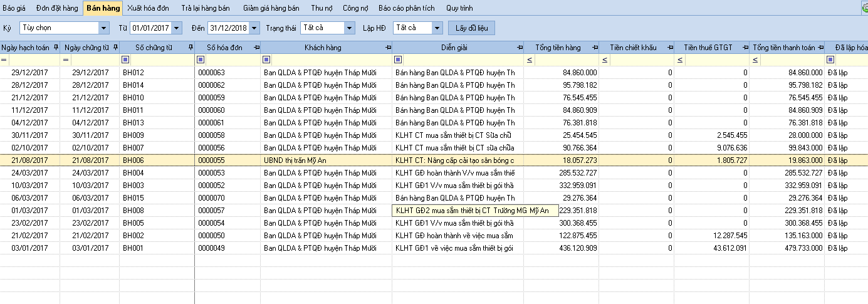This screenshot has height=304, width=868.
Task: Open the Báo cáo phân tích tab
Action: pyautogui.click(x=407, y=9)
